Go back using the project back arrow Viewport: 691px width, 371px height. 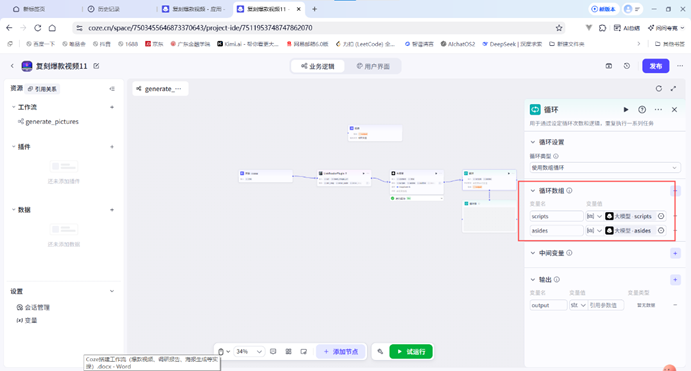click(x=12, y=66)
